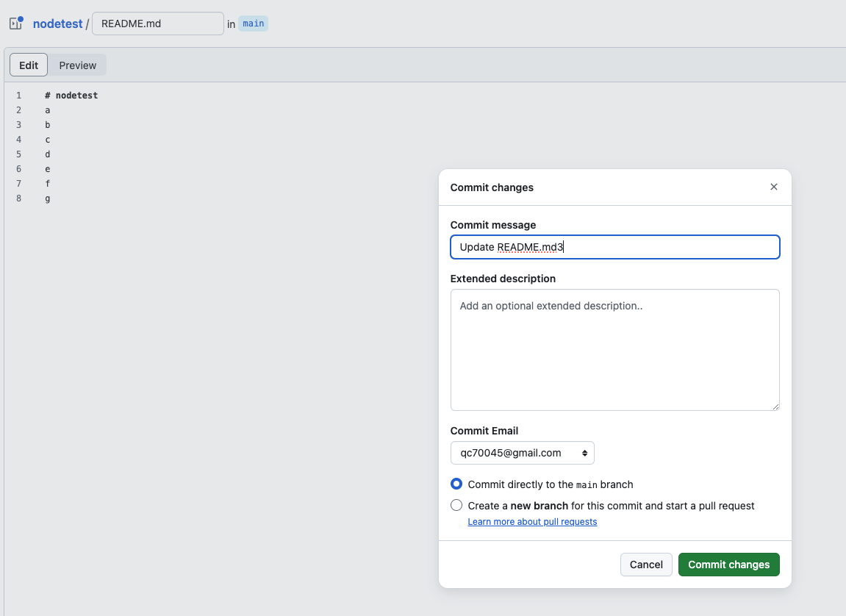Focus the Extended description text area
The image size is (846, 616).
pos(614,350)
